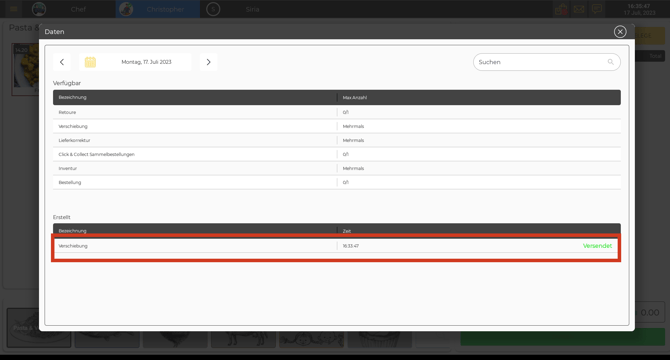The height and width of the screenshot is (360, 670).
Task: Open the yellow calendar date picker
Action: pos(90,62)
